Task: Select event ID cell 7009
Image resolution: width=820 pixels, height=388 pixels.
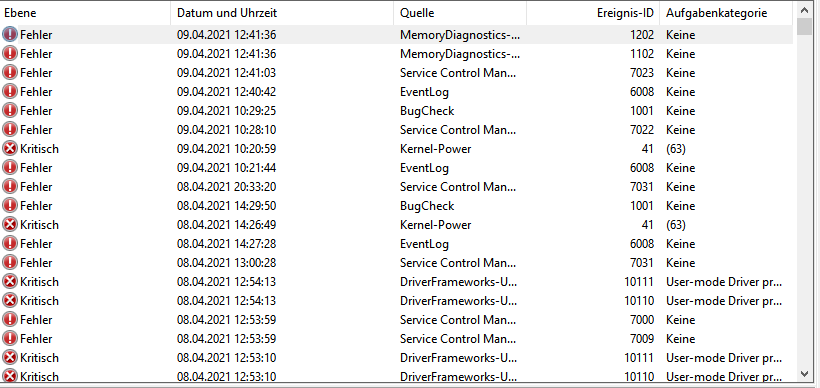Action: 642,339
